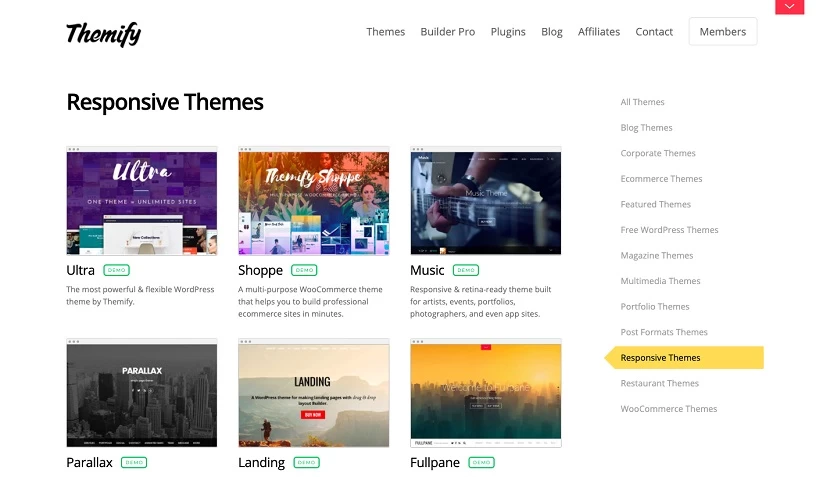Launch the Ultra demo badge
The height and width of the screenshot is (477, 830).
(x=116, y=270)
